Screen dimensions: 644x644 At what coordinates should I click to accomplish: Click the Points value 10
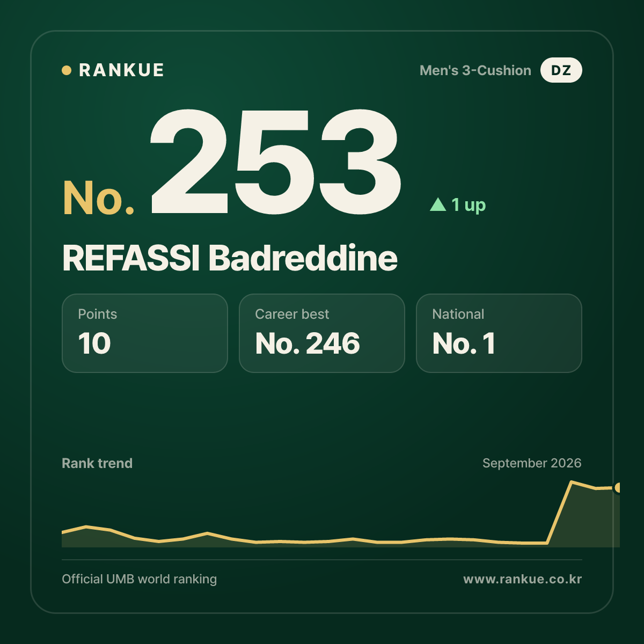pos(94,343)
